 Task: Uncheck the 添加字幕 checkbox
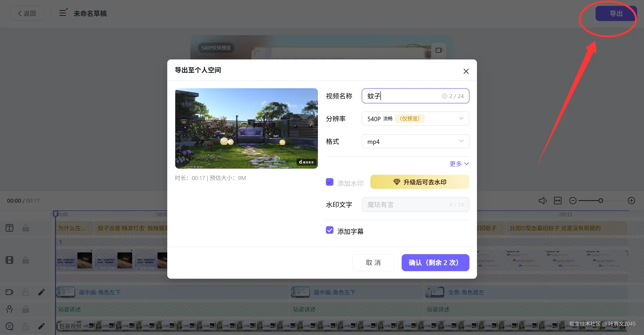tap(329, 230)
